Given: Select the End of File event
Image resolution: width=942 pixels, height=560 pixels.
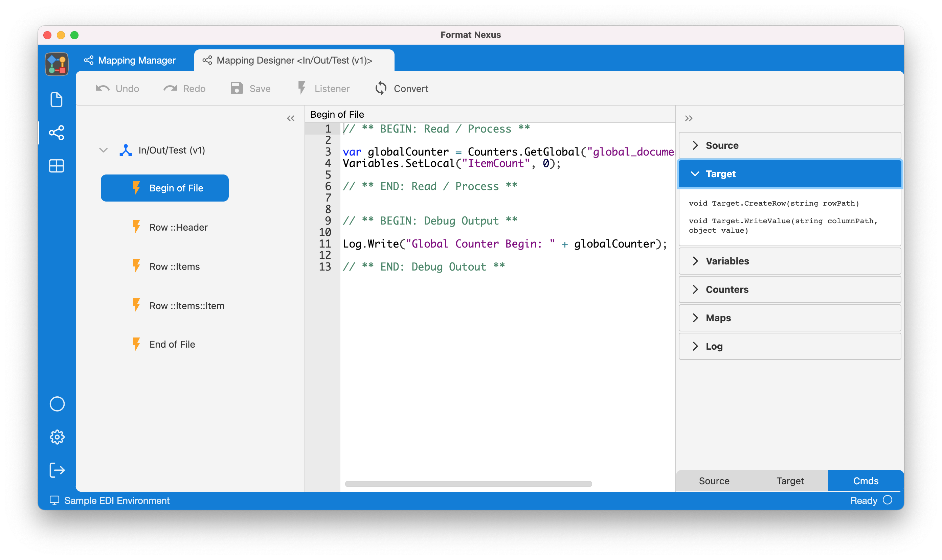Looking at the screenshot, I should tap(172, 344).
